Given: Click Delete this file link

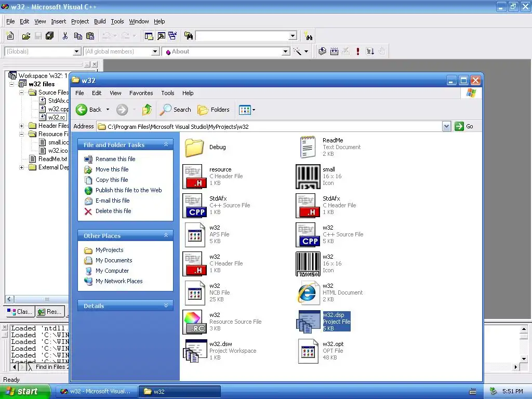Looking at the screenshot, I should 113,211.
